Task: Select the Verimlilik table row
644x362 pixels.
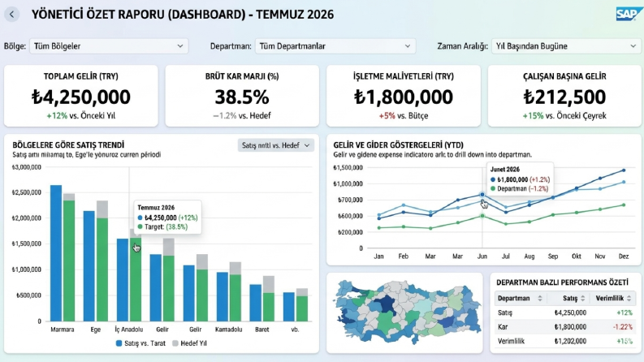Action: click(x=564, y=341)
